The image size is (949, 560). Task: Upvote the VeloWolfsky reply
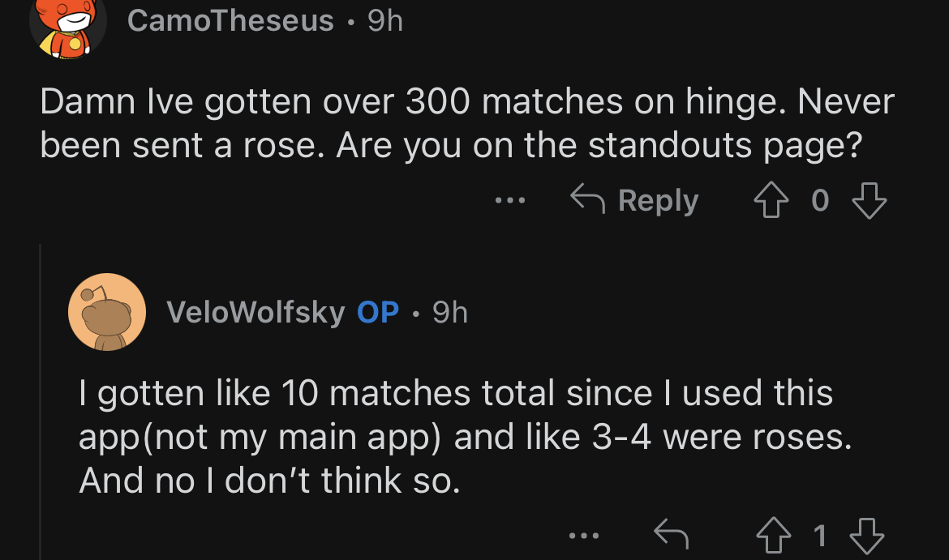774,536
